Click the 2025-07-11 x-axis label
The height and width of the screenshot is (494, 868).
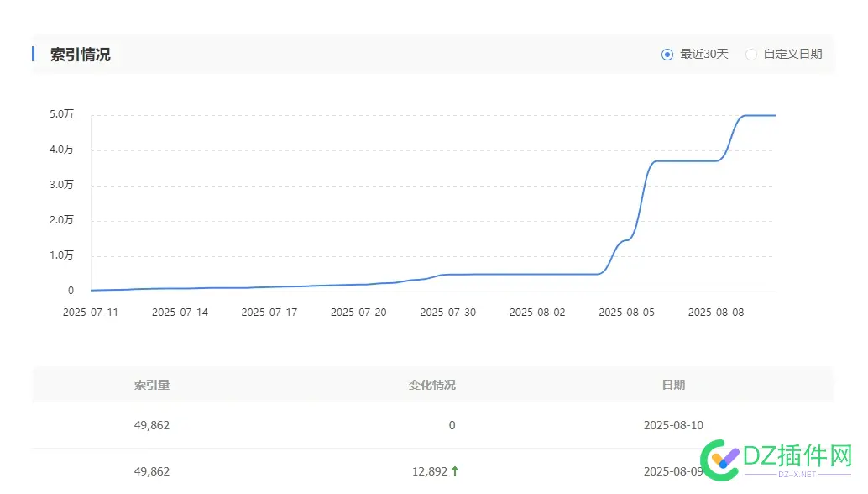click(x=91, y=312)
